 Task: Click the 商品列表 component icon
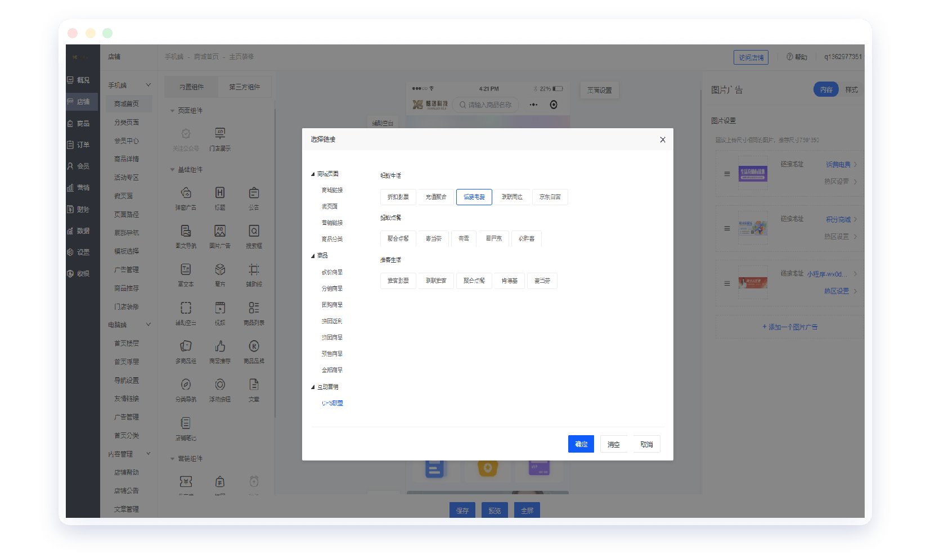254,308
